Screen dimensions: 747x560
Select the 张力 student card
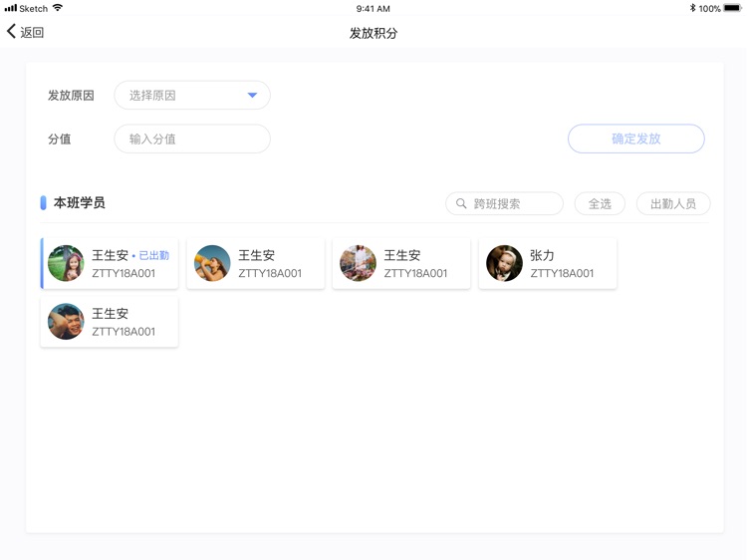pyautogui.click(x=548, y=263)
